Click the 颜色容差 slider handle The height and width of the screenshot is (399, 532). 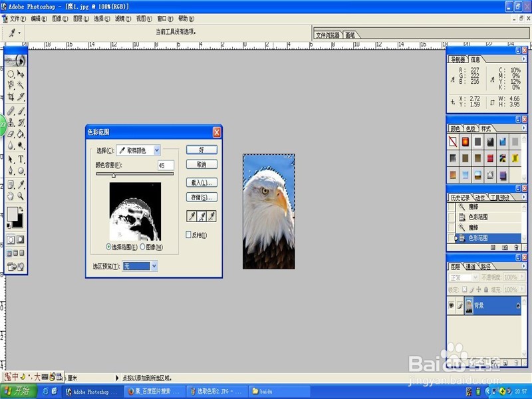pos(114,175)
